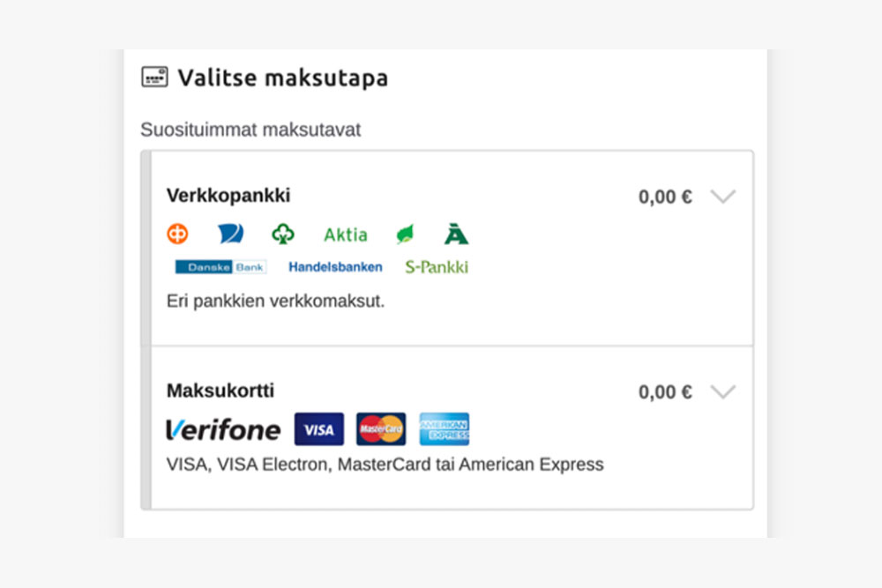882x588 pixels.
Task: Click the VISA Electron MasterCard description text
Action: pyautogui.click(x=385, y=465)
